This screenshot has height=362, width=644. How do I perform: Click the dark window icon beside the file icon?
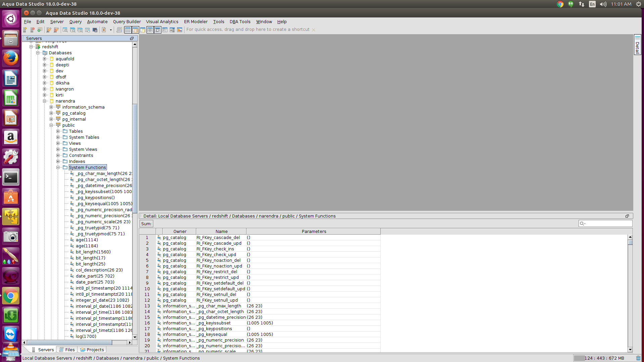(95, 30)
